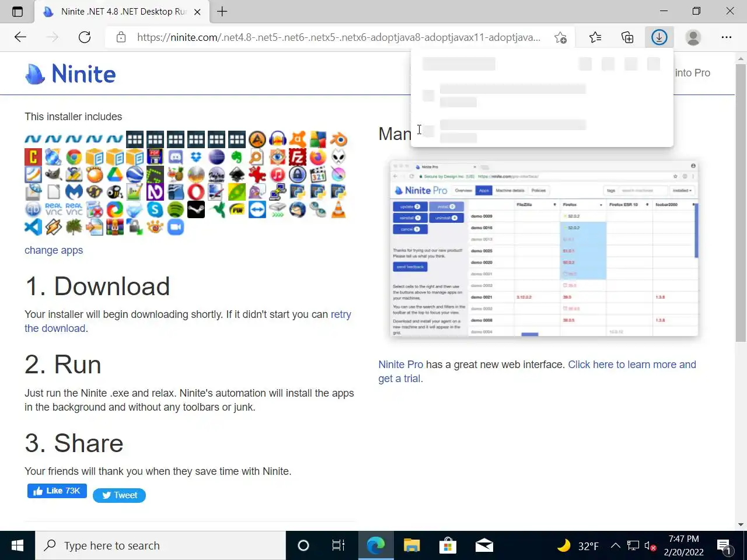This screenshot has height=560, width=747.
Task: Click the Audacity headphones icon
Action: pyautogui.click(x=277, y=139)
